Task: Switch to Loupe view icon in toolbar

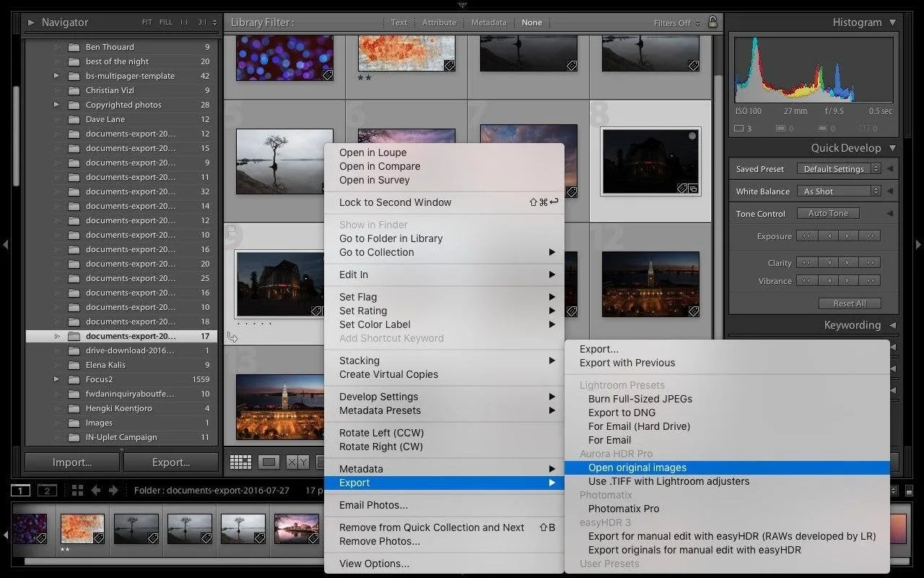Action: click(269, 462)
